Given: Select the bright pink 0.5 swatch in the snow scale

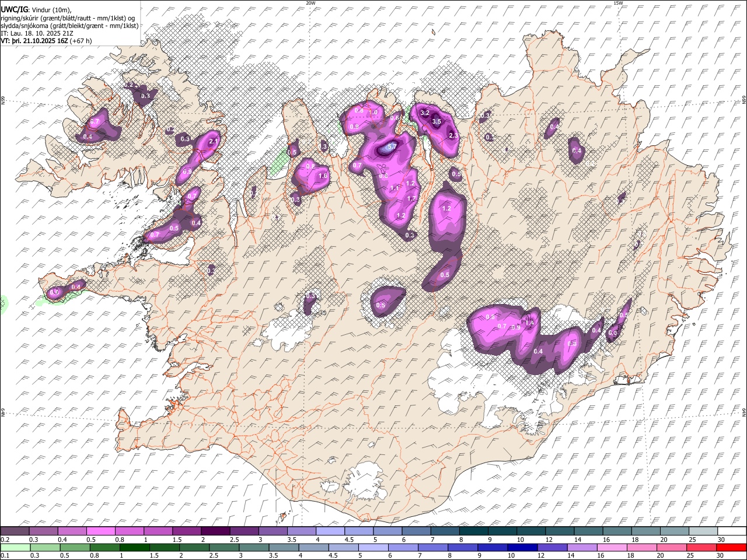Looking at the screenshot, I should click(100, 531).
